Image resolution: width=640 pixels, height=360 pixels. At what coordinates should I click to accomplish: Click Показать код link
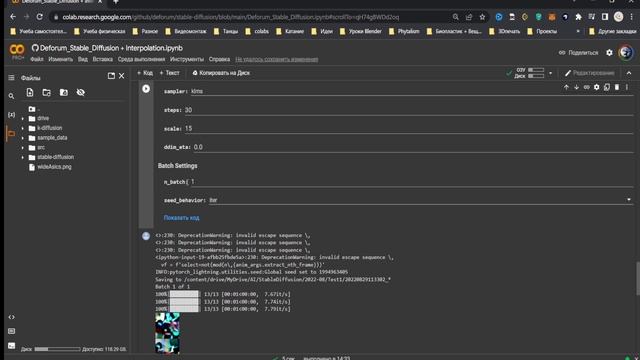182,218
